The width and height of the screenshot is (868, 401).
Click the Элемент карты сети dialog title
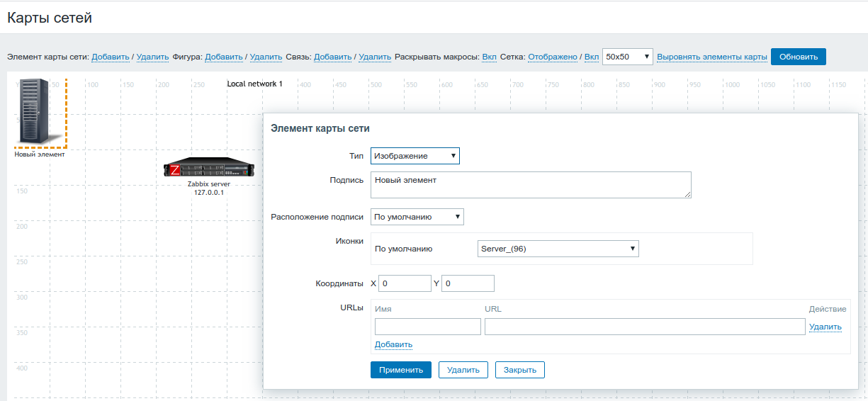[320, 128]
